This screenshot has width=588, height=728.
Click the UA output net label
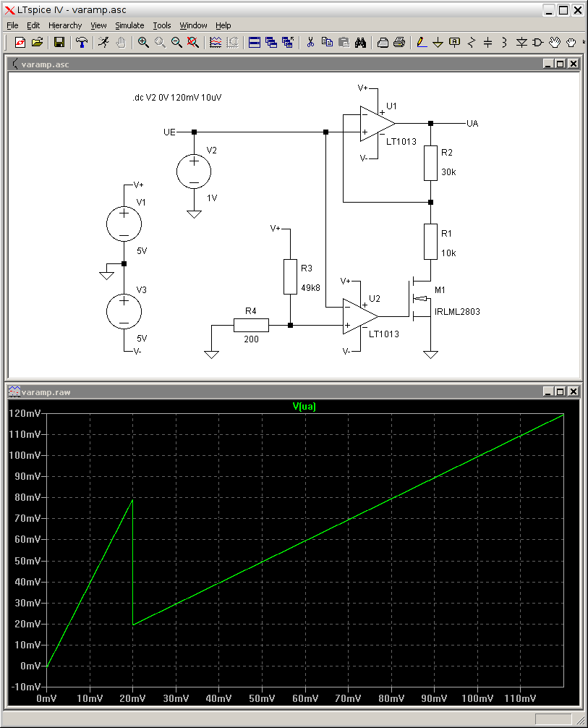point(472,124)
